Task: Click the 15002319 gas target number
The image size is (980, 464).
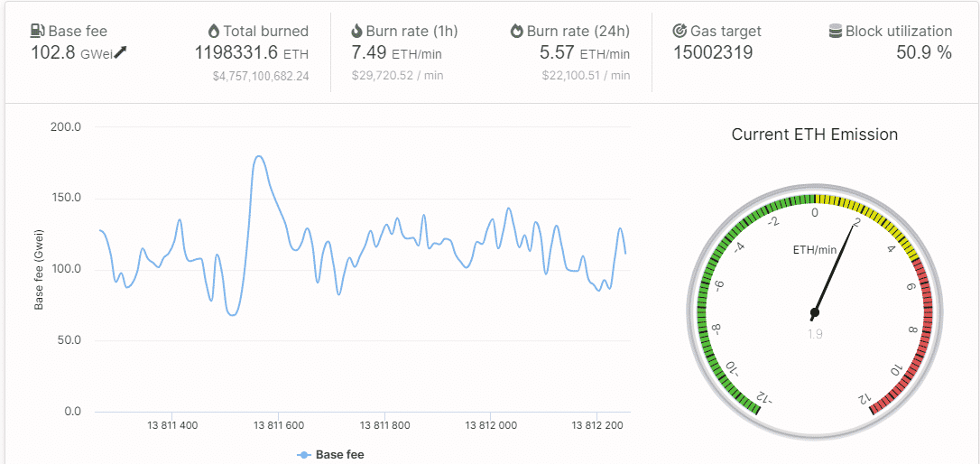Action: 713,52
